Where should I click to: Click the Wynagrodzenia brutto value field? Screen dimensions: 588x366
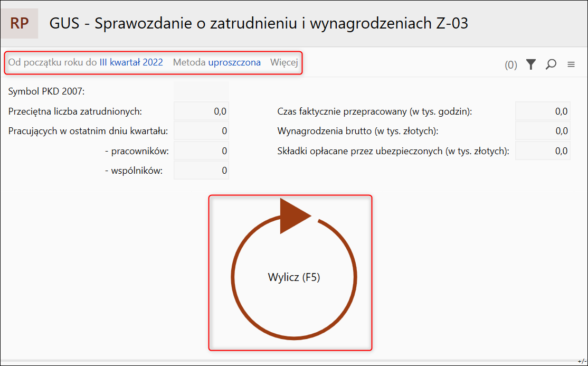tap(543, 131)
